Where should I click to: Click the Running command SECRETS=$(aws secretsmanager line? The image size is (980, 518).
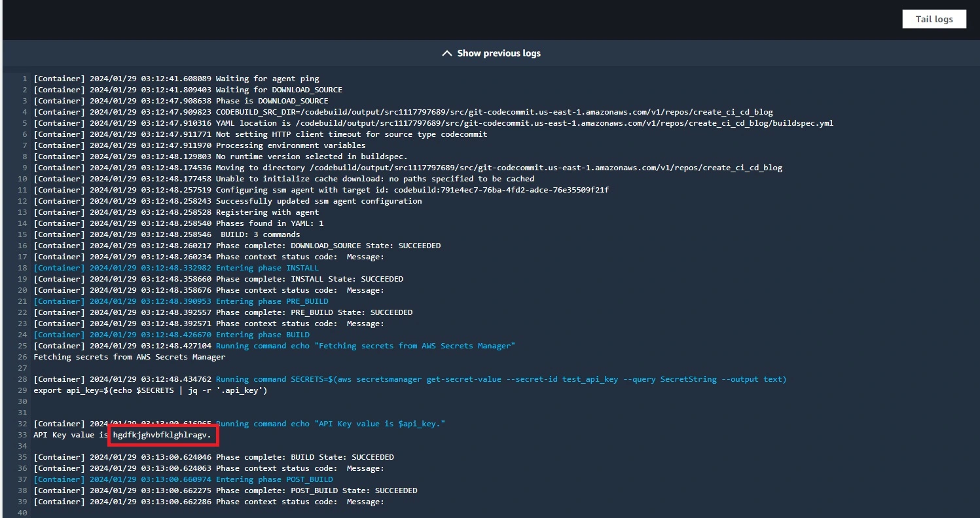coord(410,379)
